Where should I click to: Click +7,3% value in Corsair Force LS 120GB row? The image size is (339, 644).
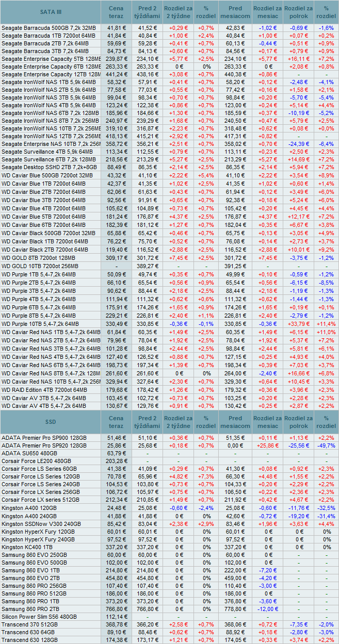pos(206,477)
